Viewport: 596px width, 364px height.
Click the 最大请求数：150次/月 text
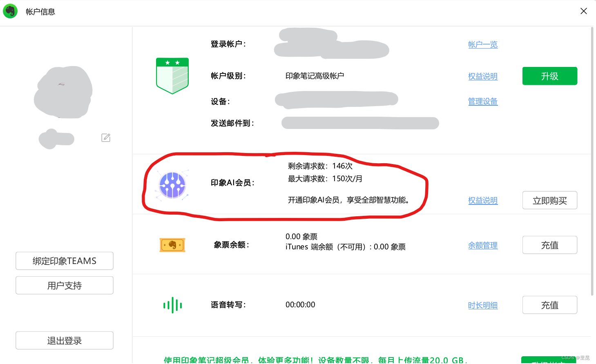pyautogui.click(x=325, y=179)
